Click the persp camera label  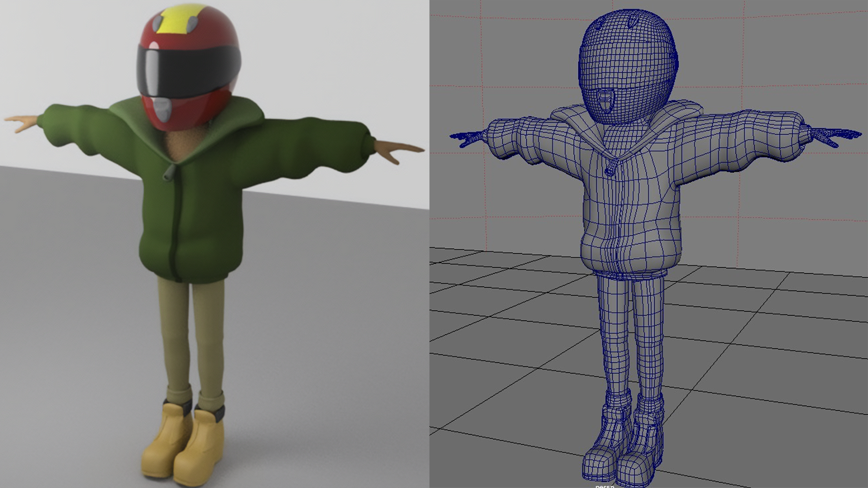click(x=604, y=486)
